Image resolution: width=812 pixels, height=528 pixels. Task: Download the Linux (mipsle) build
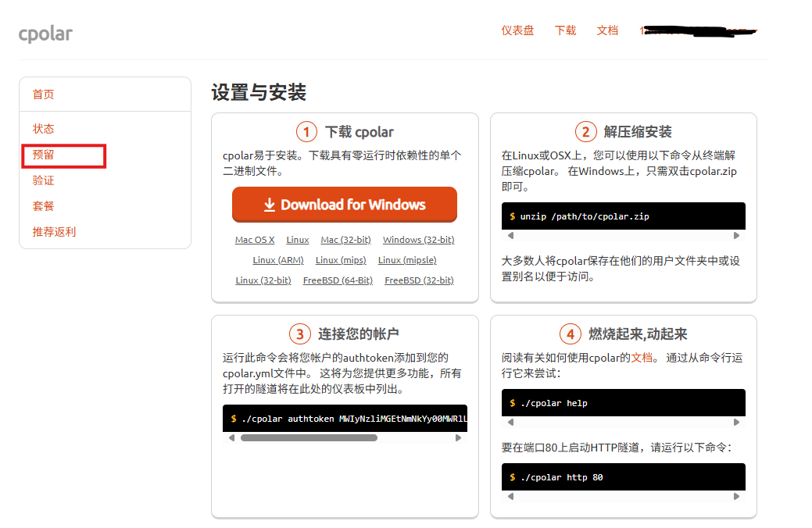click(x=407, y=260)
